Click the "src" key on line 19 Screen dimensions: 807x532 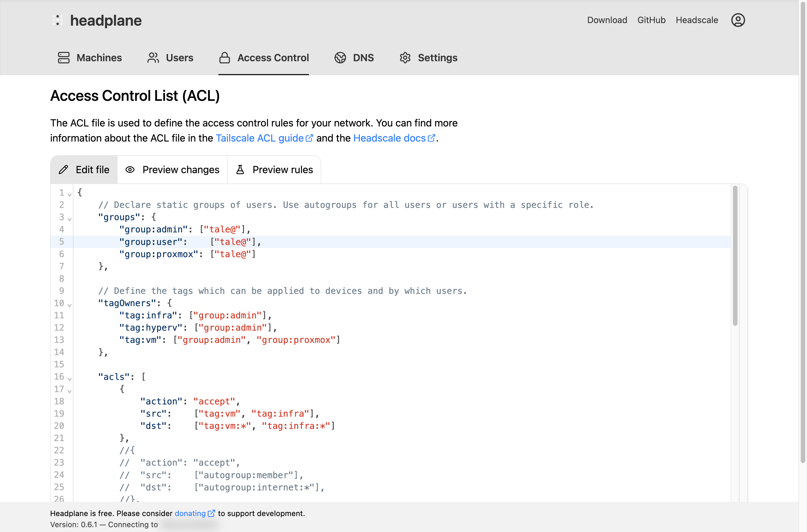[153, 414]
